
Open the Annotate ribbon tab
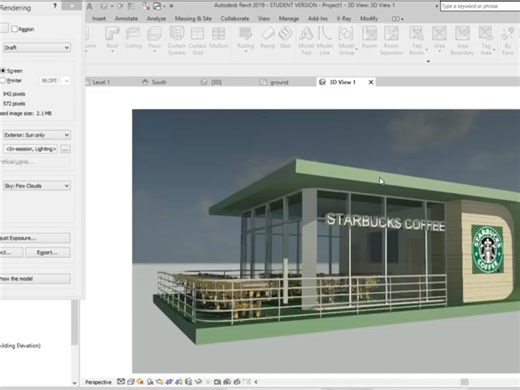[x=126, y=19]
